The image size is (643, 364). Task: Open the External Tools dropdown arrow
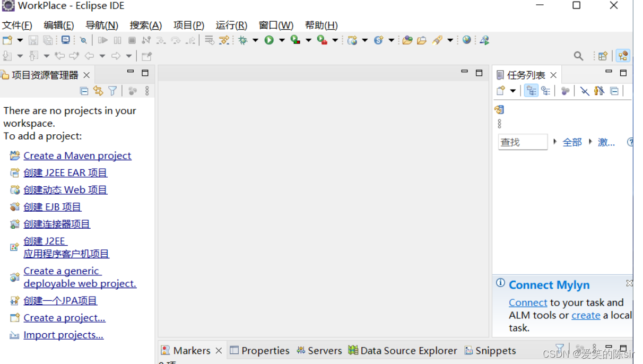(x=335, y=40)
